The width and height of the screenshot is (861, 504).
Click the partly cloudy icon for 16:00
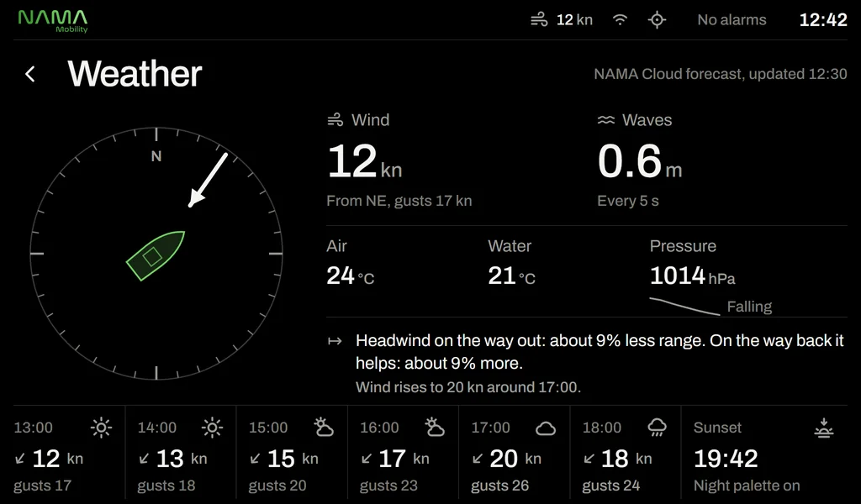[x=435, y=428]
